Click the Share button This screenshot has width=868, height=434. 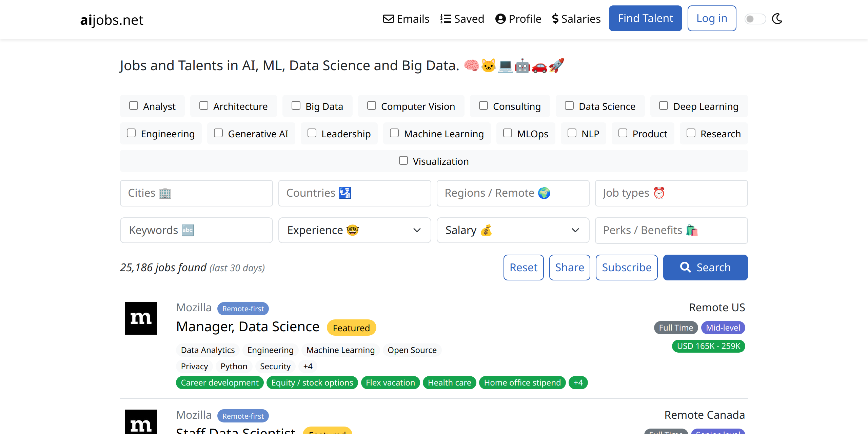[x=570, y=267]
